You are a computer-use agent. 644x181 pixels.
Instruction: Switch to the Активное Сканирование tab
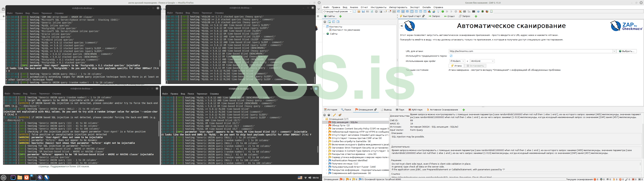click(x=443, y=110)
